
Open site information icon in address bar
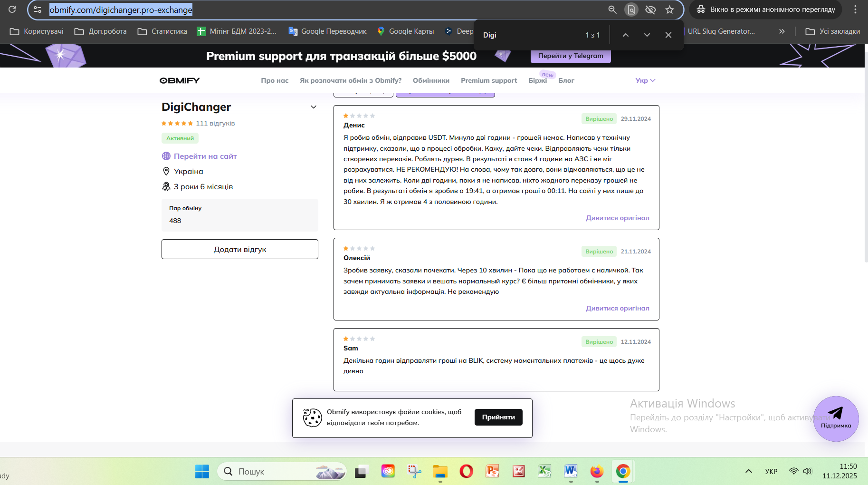(38, 10)
